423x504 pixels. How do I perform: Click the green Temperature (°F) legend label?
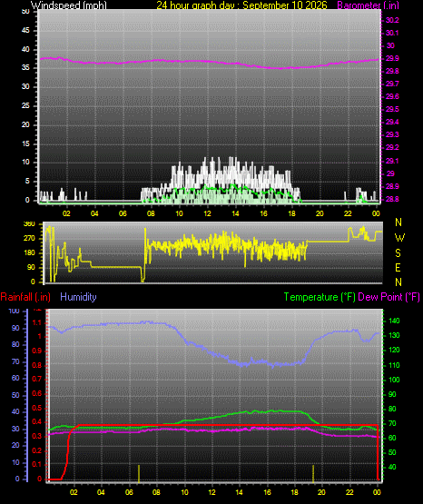(320, 297)
